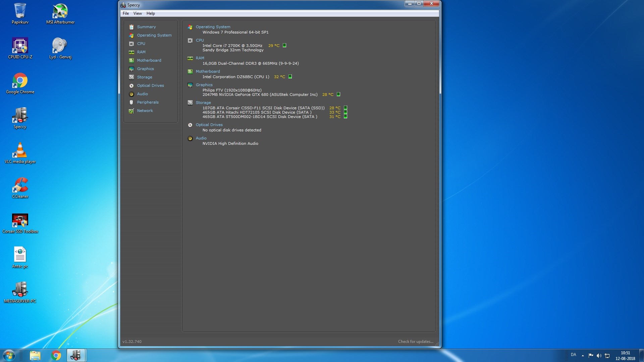The width and height of the screenshot is (644, 362).
Task: Click the Audio icon in summary panel
Action: pyautogui.click(x=190, y=138)
